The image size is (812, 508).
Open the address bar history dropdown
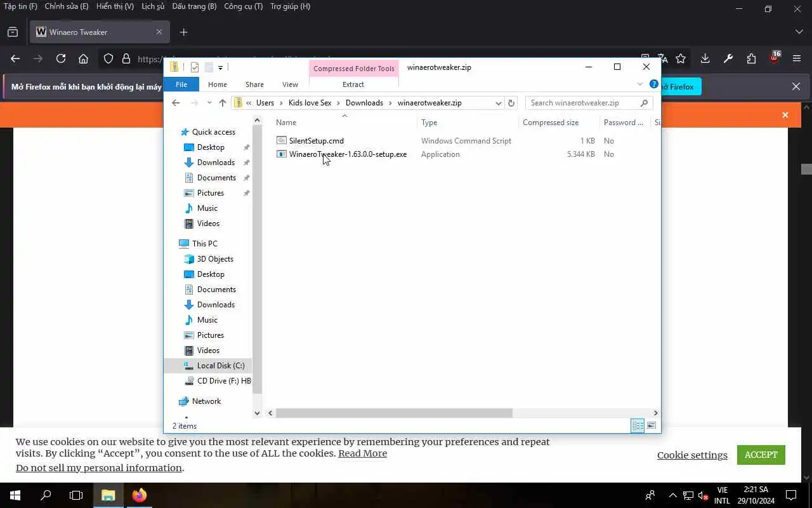click(499, 103)
